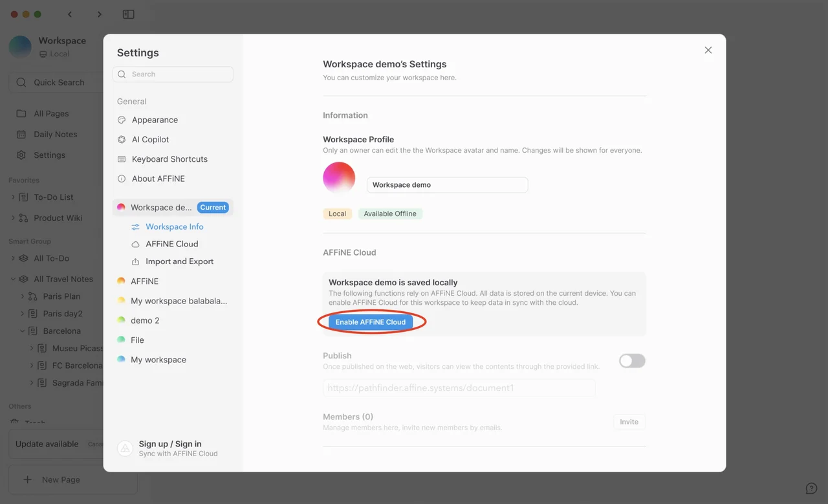Click the All Pages folder icon
Screen dimensions: 828x504
click(21, 114)
